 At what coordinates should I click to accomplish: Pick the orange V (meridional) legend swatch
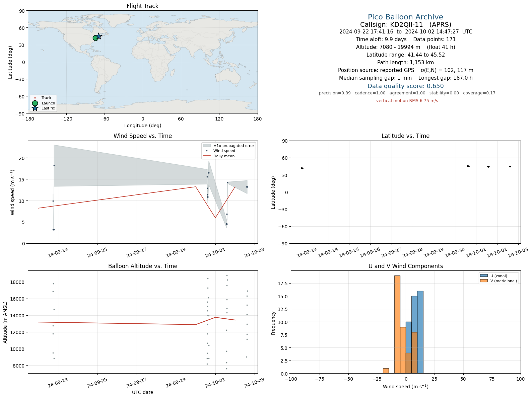(484, 281)
